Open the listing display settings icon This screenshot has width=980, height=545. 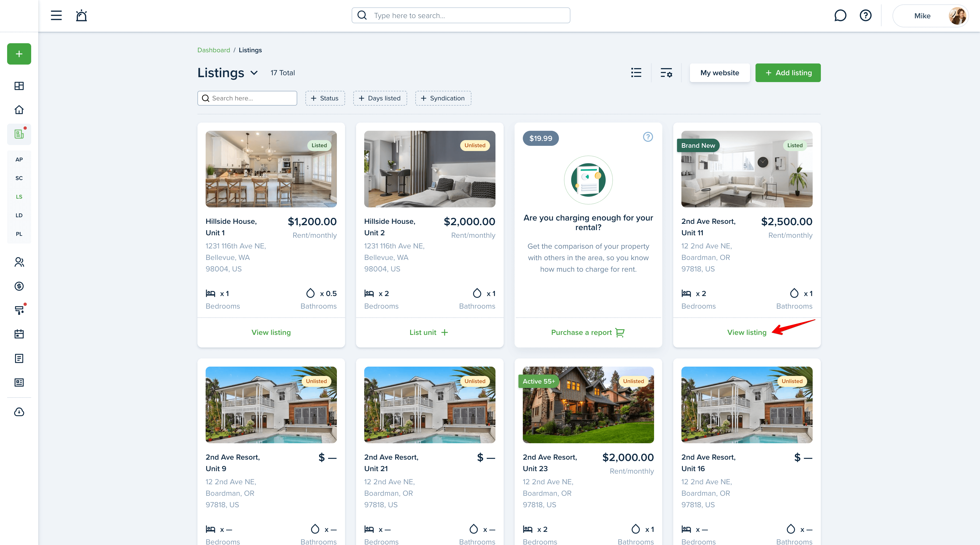[x=666, y=73]
